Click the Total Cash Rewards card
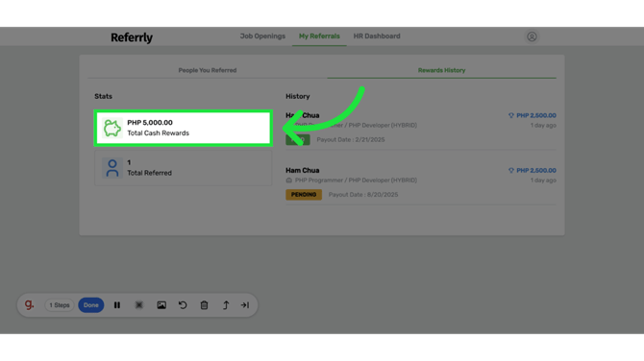This screenshot has height=361, width=644. (183, 128)
